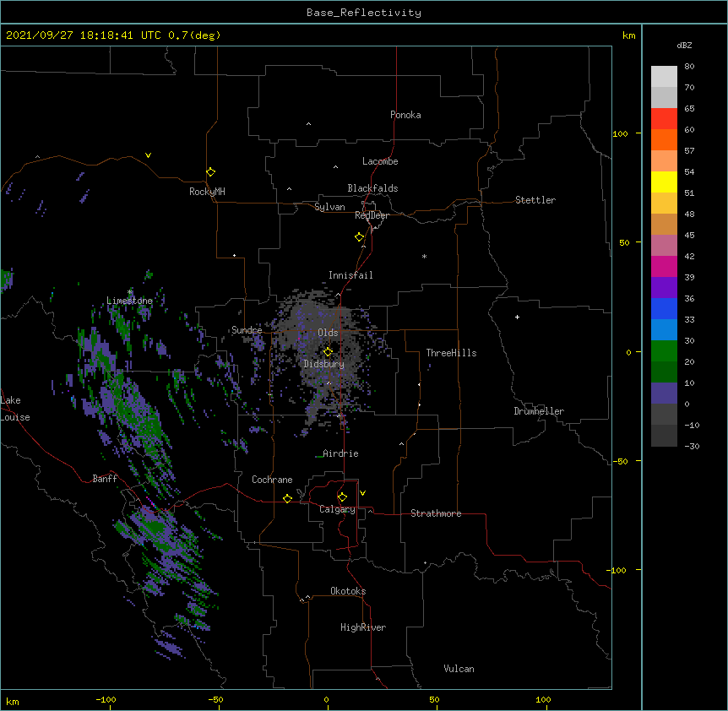Click the Ponoka city label
The image size is (728, 711).
pyautogui.click(x=405, y=115)
